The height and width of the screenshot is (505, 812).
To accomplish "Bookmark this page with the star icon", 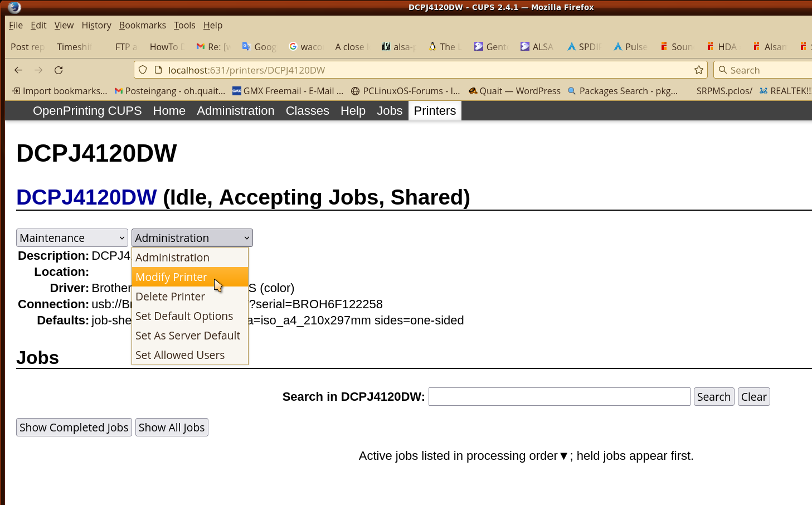I will [x=698, y=70].
